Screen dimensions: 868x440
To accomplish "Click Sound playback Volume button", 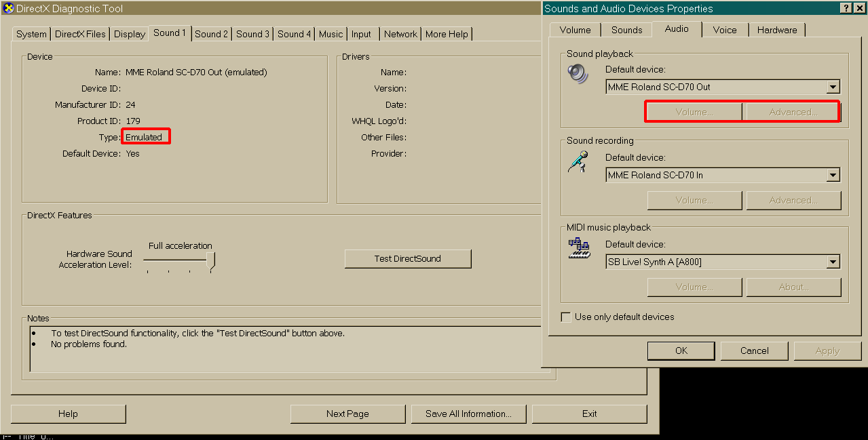I will coord(694,112).
